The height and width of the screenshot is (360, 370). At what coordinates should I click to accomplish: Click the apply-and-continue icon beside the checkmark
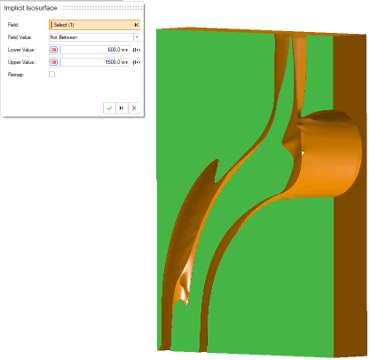coord(122,108)
